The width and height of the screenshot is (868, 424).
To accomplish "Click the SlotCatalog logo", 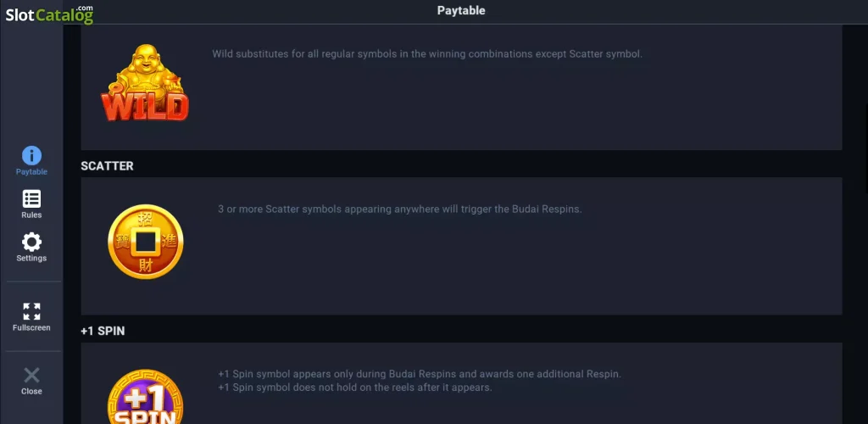I will (x=49, y=14).
